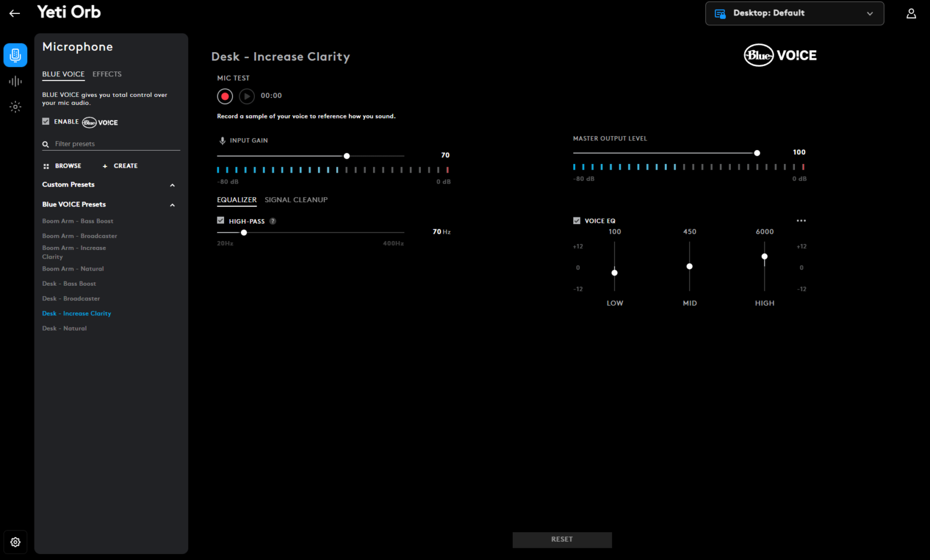Select the Desk - Broadcaster preset
930x560 pixels.
[x=71, y=298]
